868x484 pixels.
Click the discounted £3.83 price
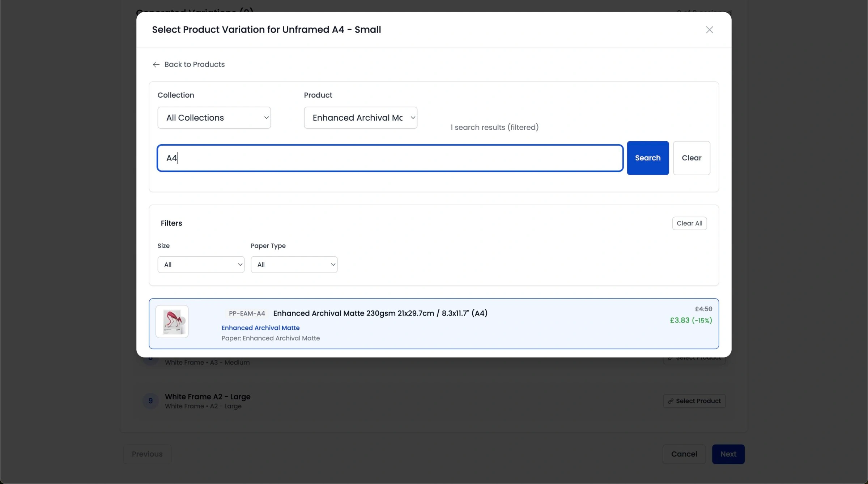click(690, 320)
